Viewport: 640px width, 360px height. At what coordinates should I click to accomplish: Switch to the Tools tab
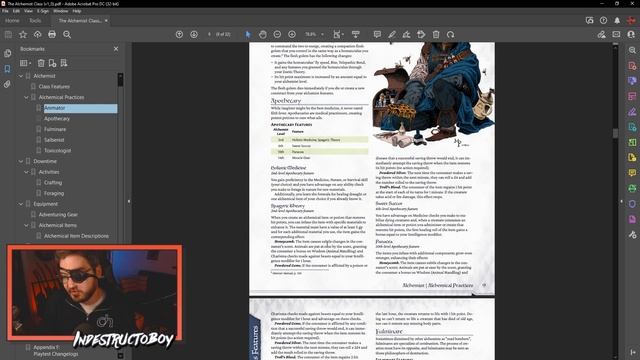coord(35,20)
